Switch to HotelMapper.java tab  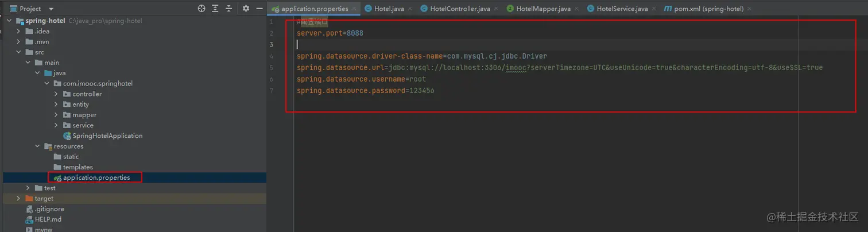(543, 9)
